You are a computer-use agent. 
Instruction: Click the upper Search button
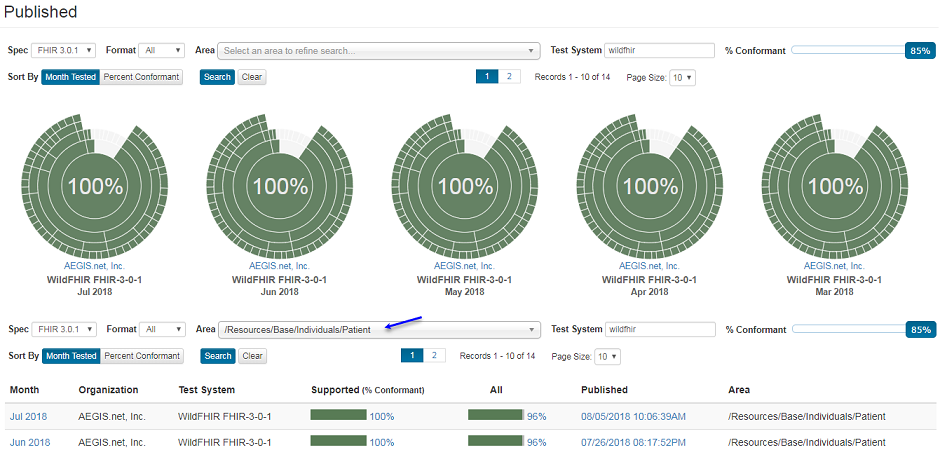217,77
